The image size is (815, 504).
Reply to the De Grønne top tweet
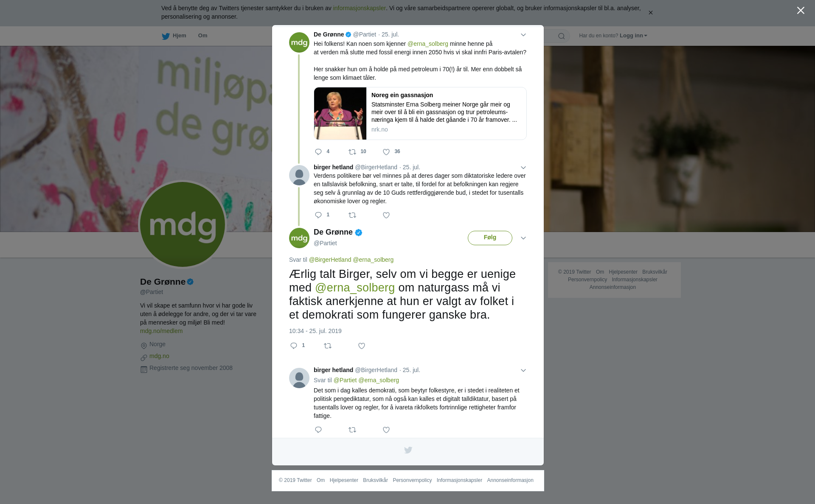point(318,152)
